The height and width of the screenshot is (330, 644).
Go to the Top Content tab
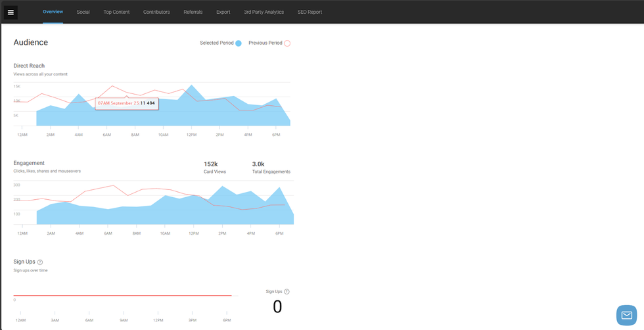point(116,12)
